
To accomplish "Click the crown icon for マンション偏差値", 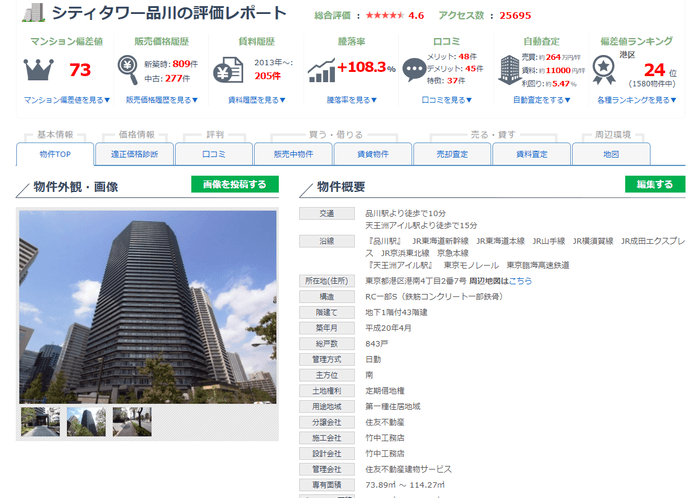I will [x=38, y=70].
